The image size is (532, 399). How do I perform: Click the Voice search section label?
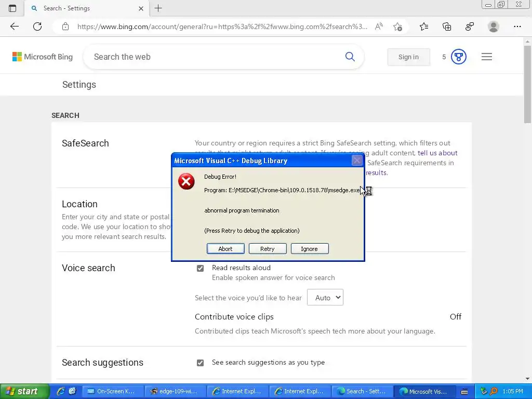(88, 268)
